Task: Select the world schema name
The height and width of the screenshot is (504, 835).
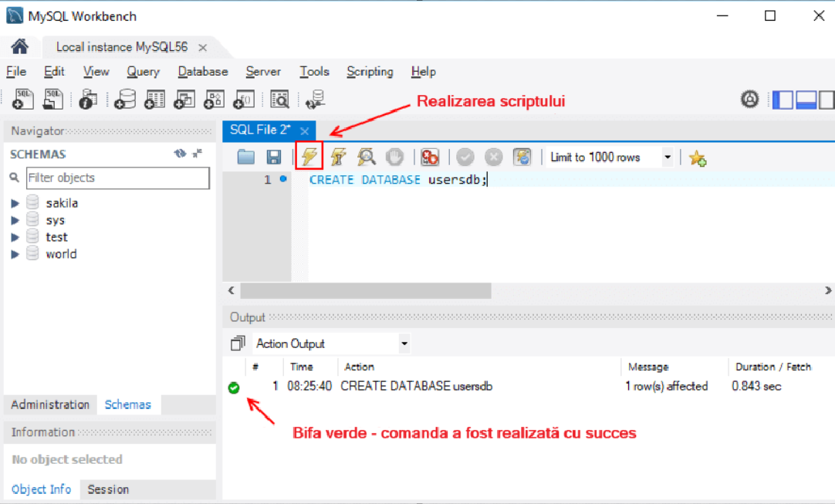Action: tap(61, 254)
